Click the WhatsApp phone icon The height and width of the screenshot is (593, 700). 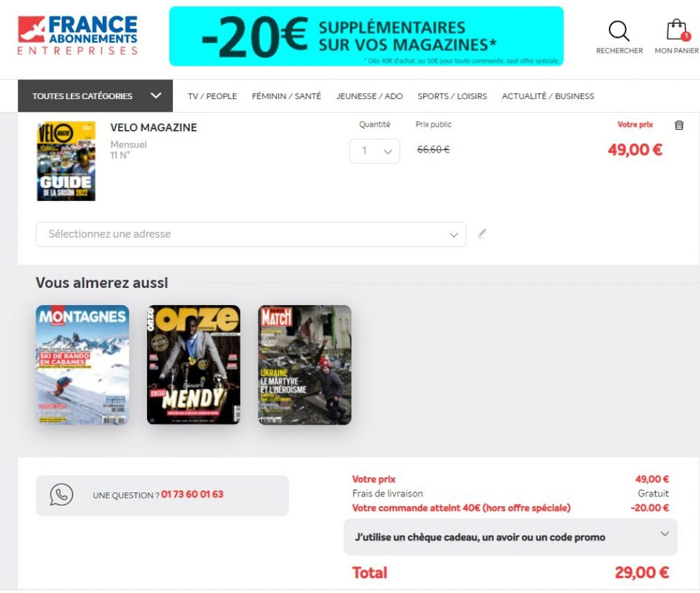pos(61,495)
